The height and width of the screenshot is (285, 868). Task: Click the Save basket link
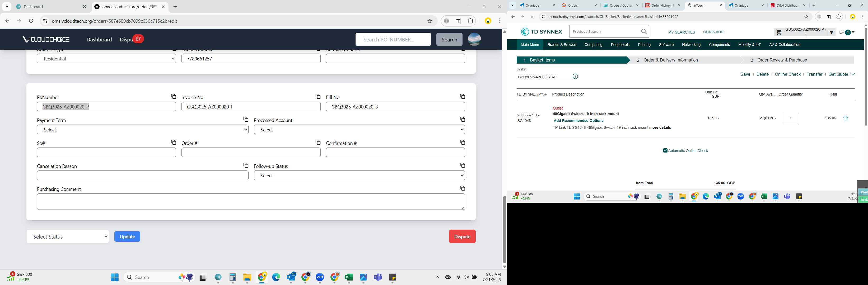pos(745,74)
